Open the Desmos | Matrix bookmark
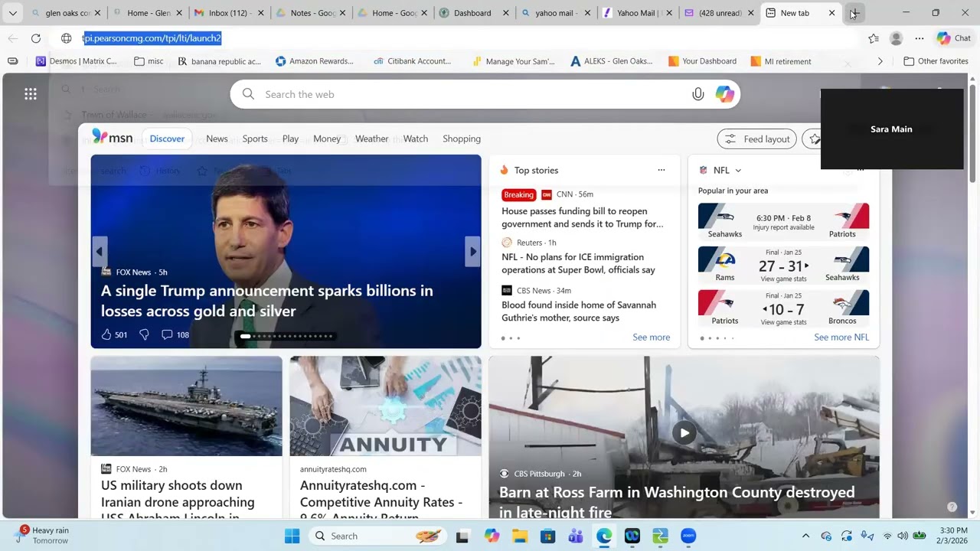This screenshot has width=980, height=551. (77, 61)
